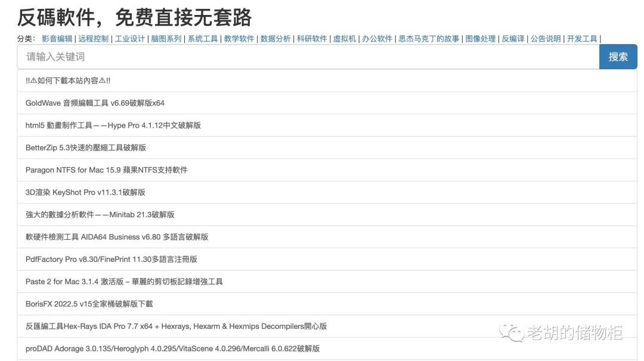Viewport: 644px width, 361px height.
Task: Open the 影音编辑 category
Action: 57,39
